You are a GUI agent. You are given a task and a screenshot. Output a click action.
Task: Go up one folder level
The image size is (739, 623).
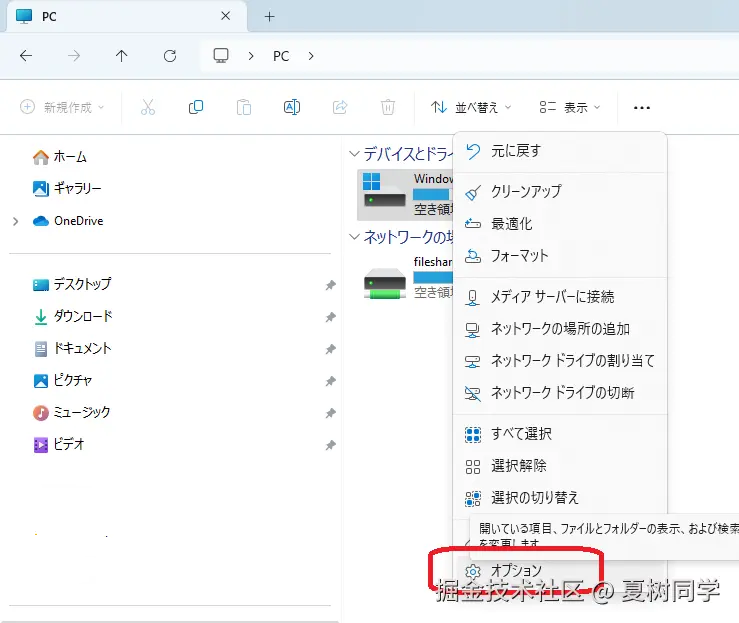tap(122, 56)
